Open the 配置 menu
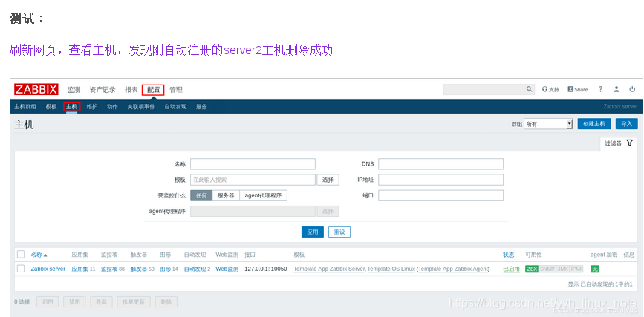Image resolution: width=644 pixels, height=317 pixels. [153, 90]
